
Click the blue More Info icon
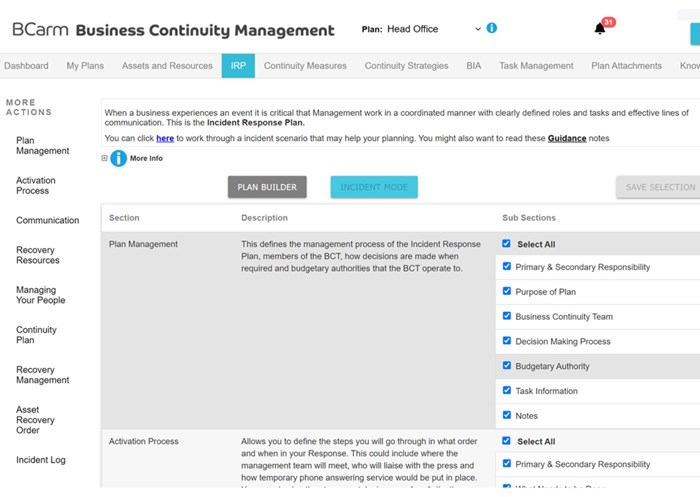tap(118, 158)
